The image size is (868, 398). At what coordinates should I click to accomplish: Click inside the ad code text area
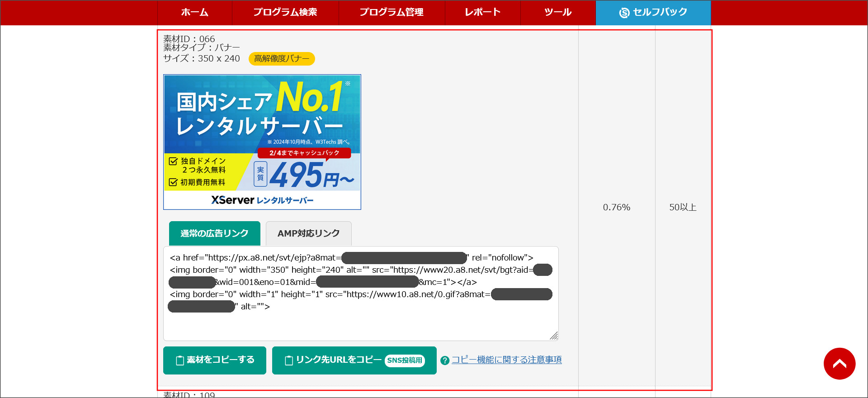pos(361,294)
